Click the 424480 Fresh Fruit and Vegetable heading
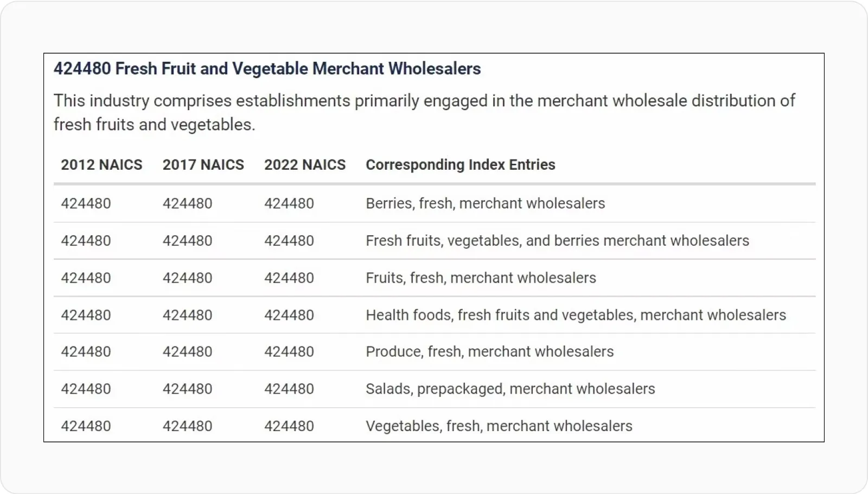868x494 pixels. (x=267, y=69)
